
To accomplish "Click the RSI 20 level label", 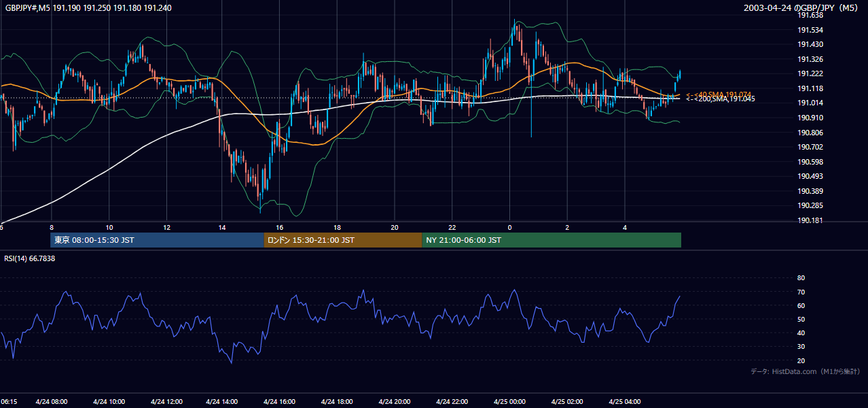I will [x=801, y=360].
